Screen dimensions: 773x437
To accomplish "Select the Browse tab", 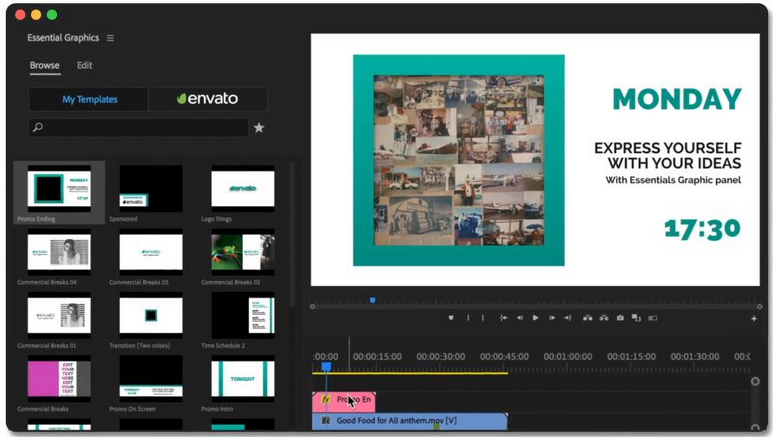I will [44, 65].
